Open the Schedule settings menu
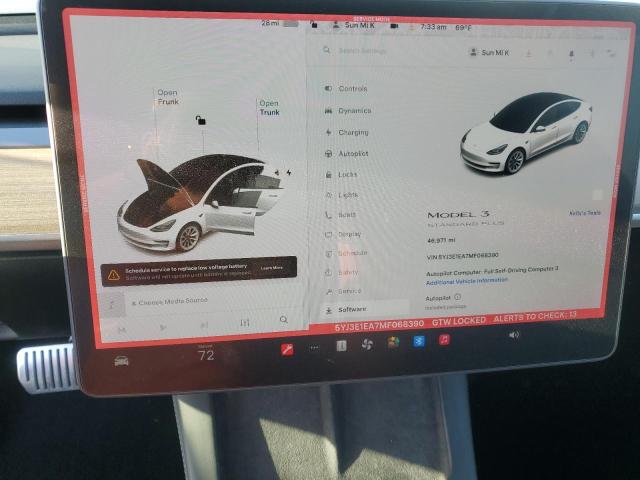The image size is (640, 480). click(346, 253)
